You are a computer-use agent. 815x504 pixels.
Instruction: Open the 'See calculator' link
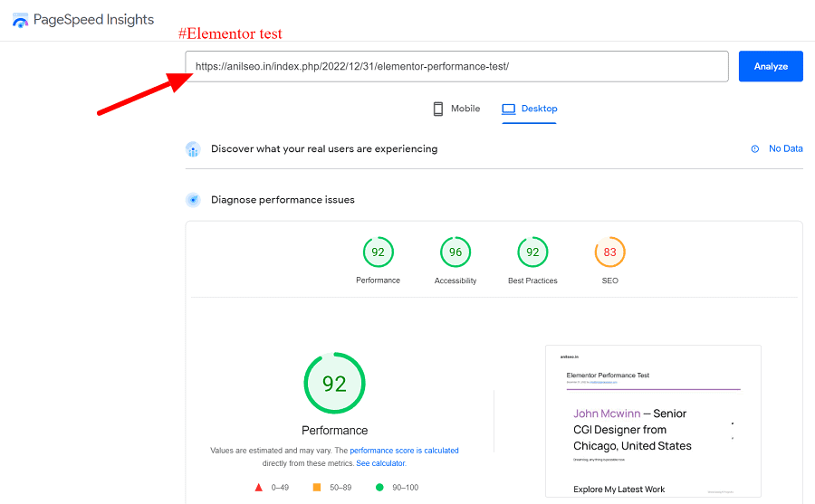380,463
